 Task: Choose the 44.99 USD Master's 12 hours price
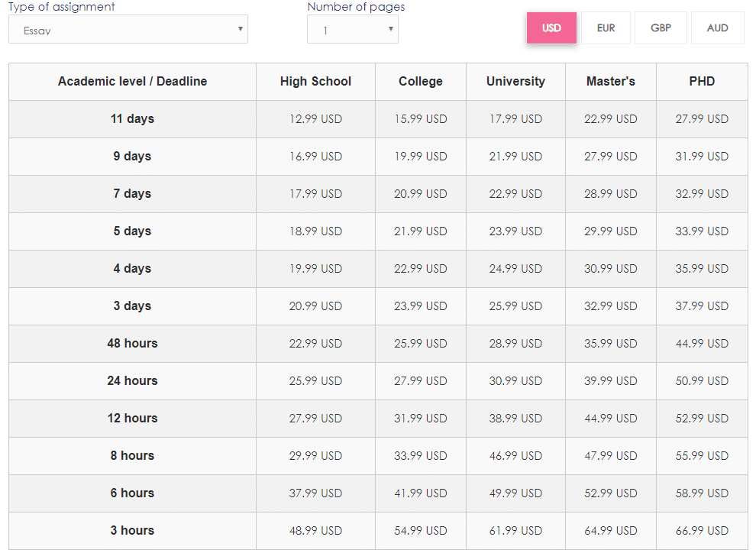click(x=611, y=419)
